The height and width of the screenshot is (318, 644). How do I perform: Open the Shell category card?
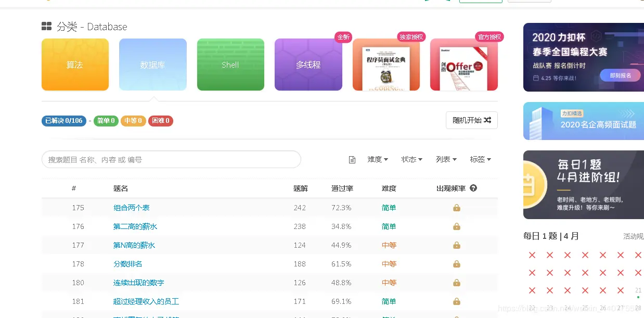pos(230,64)
